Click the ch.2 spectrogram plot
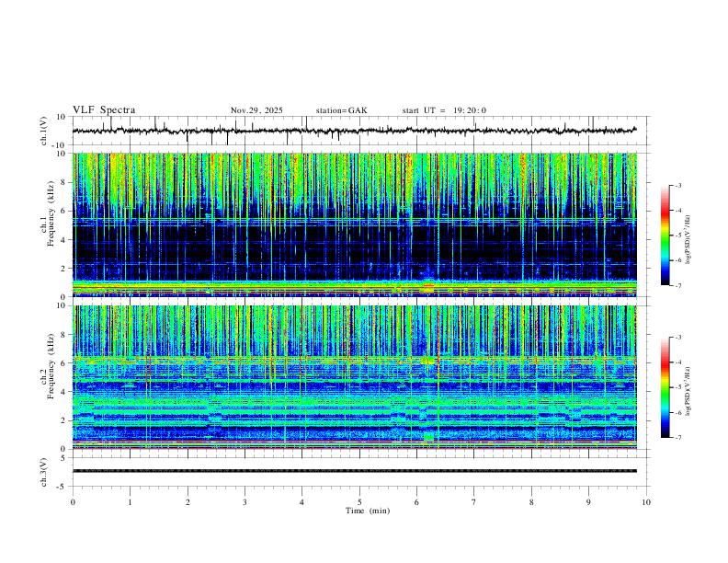 tap(355, 377)
